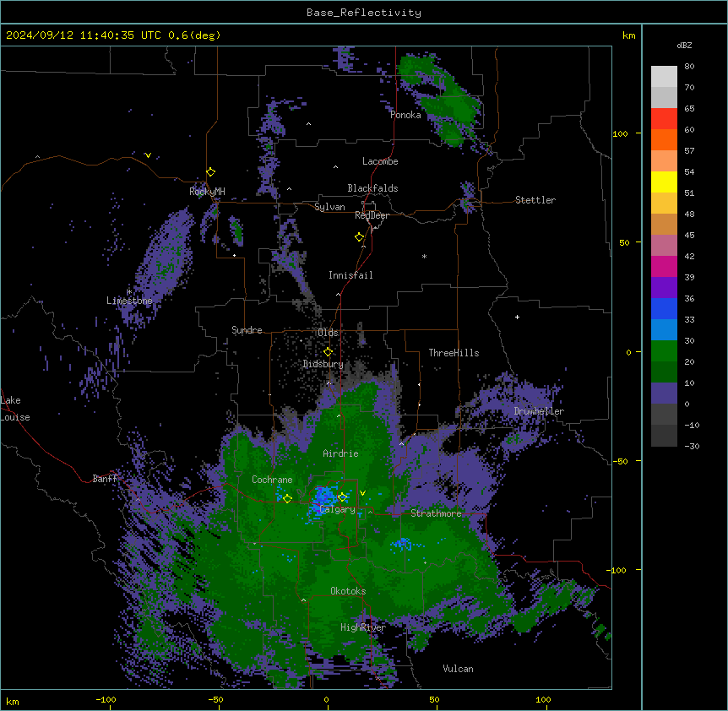Click the Lacombe city label

click(380, 161)
